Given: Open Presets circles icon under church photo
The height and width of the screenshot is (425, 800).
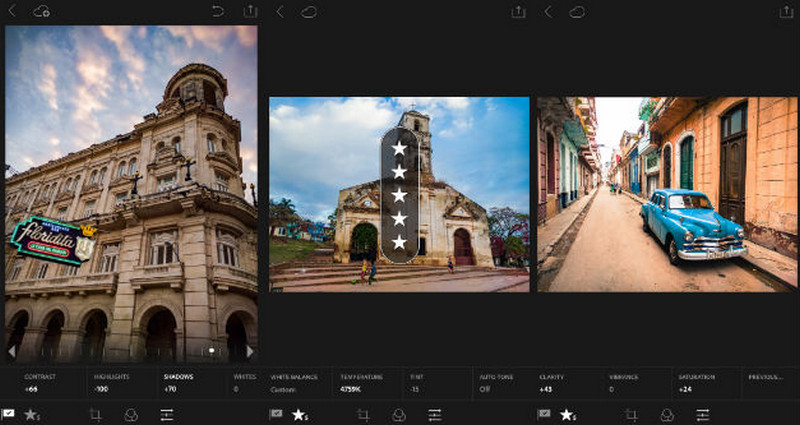Looking at the screenshot, I should (398, 415).
